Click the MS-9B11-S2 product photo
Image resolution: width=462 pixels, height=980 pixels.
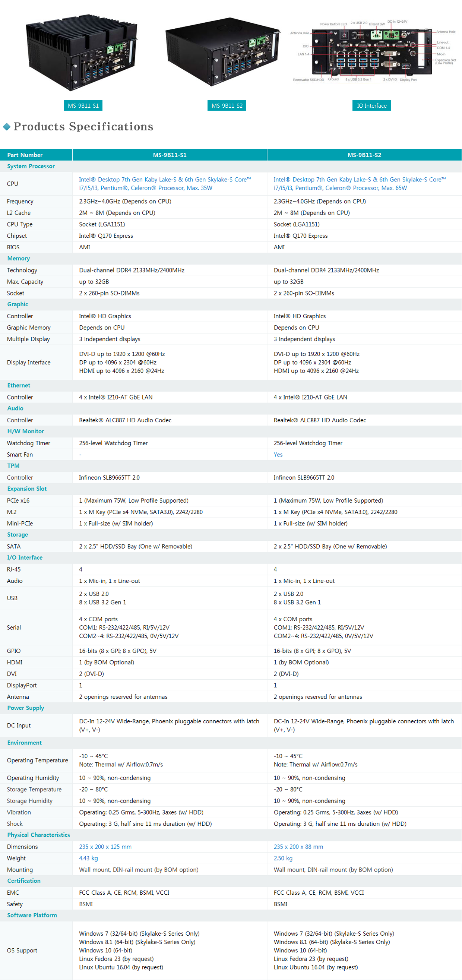tap(224, 51)
